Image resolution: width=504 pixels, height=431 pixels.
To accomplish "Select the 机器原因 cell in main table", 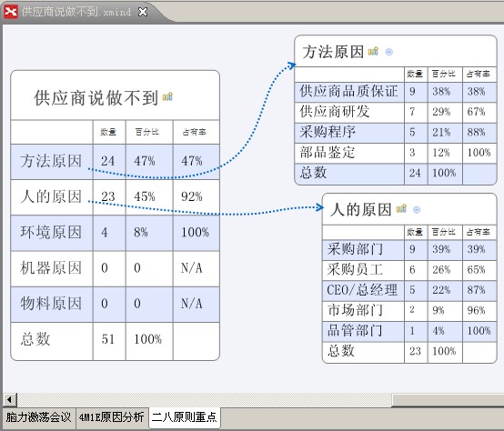I will [x=52, y=268].
